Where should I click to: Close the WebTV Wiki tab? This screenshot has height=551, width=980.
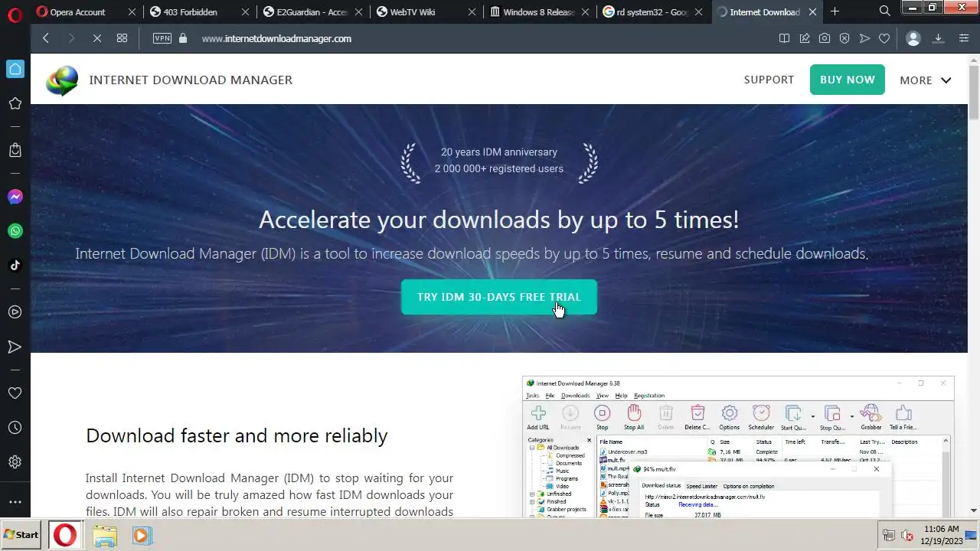[x=472, y=12]
